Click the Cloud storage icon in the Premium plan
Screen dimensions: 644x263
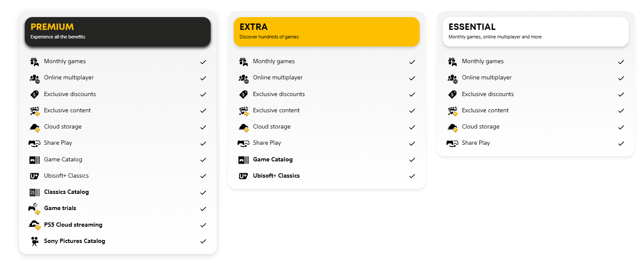click(34, 127)
